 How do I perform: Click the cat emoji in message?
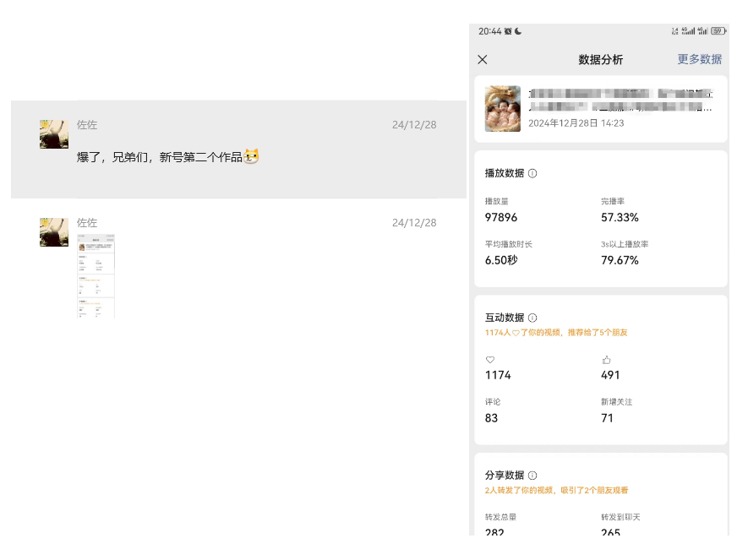(x=251, y=156)
